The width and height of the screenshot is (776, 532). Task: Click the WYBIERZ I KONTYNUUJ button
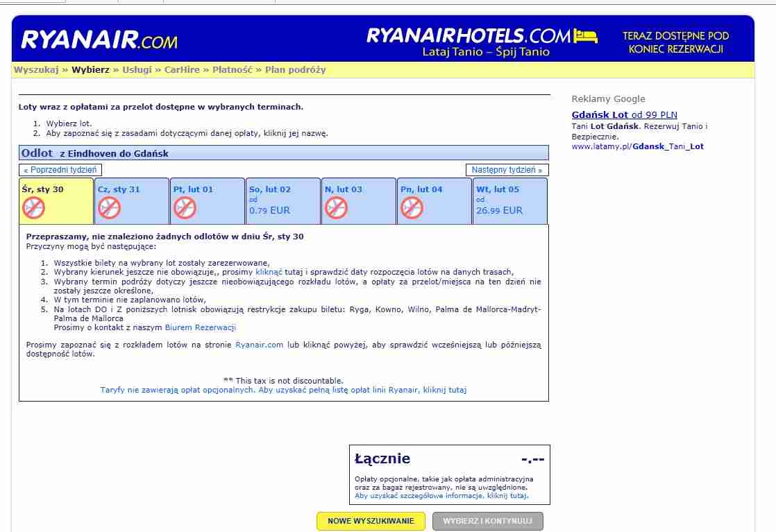[x=487, y=521]
